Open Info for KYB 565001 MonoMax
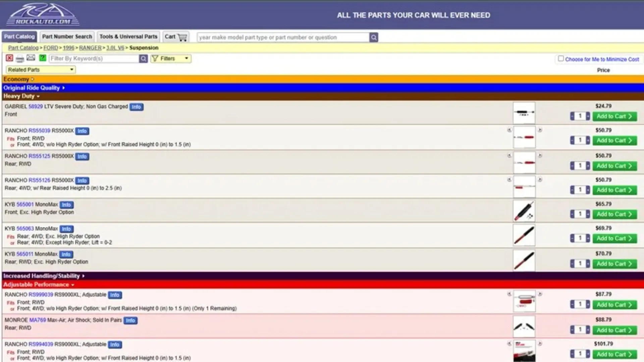644x362 pixels. (66, 205)
